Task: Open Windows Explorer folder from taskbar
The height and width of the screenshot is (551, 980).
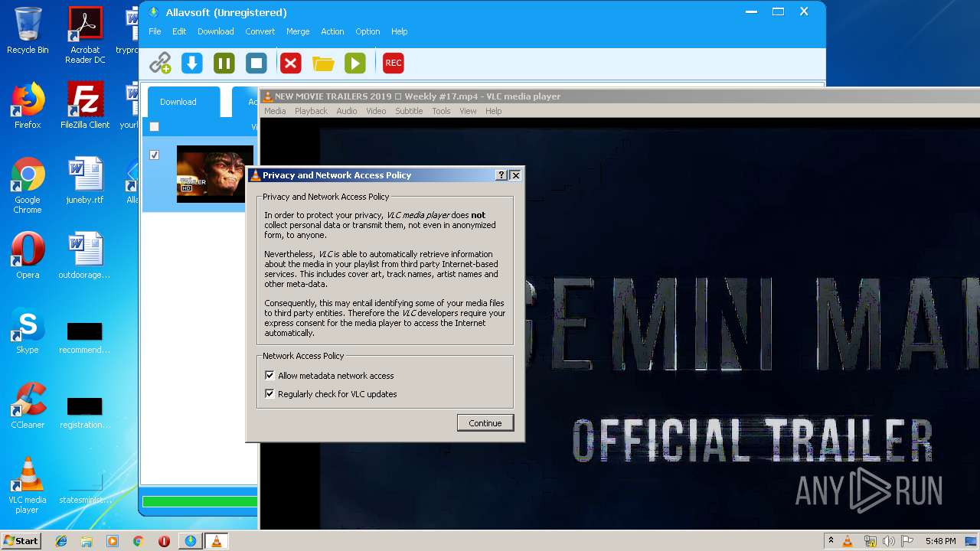Action: [87, 541]
